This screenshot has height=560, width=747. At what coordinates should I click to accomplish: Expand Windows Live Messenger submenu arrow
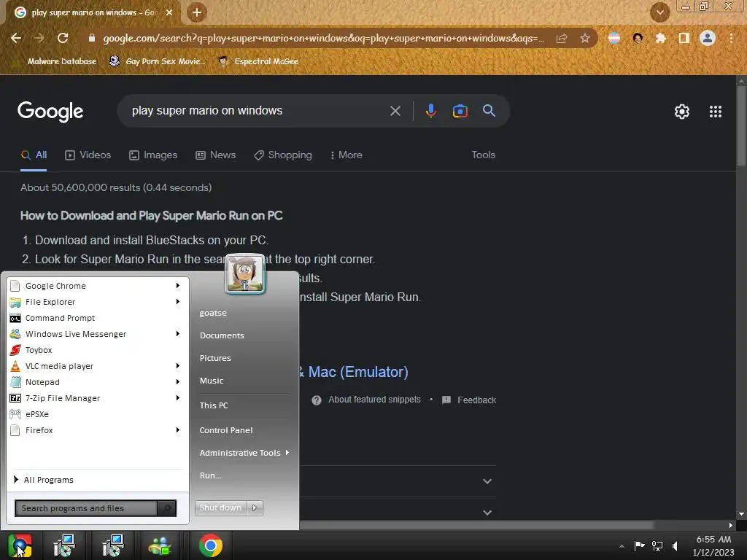(178, 334)
